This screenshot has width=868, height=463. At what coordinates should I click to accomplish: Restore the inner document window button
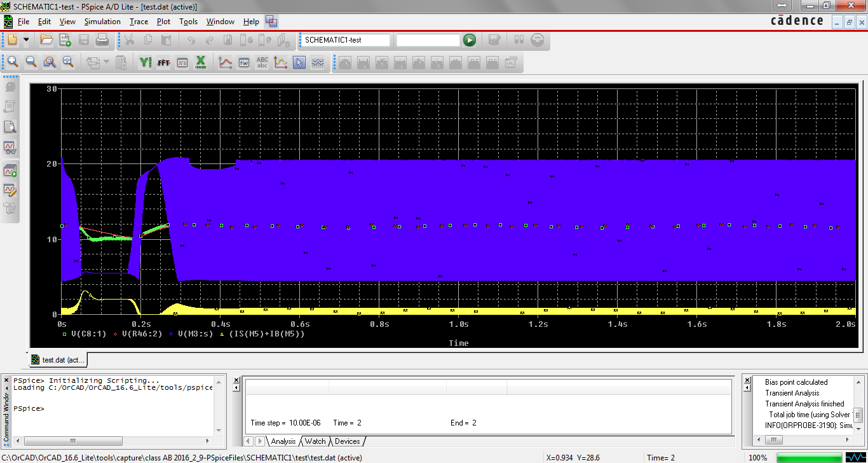[x=849, y=22]
